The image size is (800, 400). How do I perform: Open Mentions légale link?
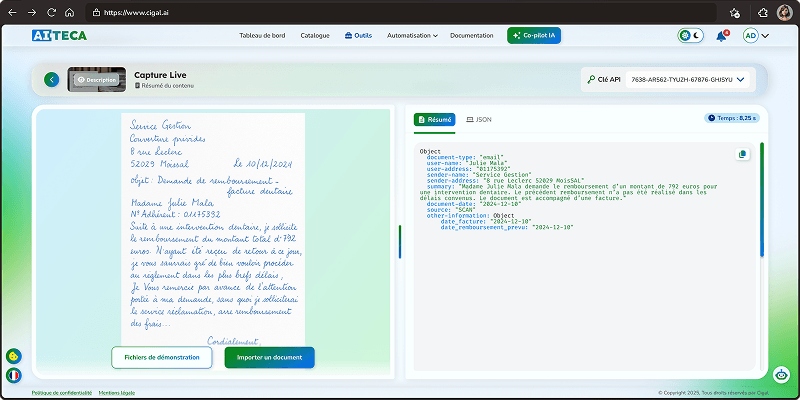point(117,393)
